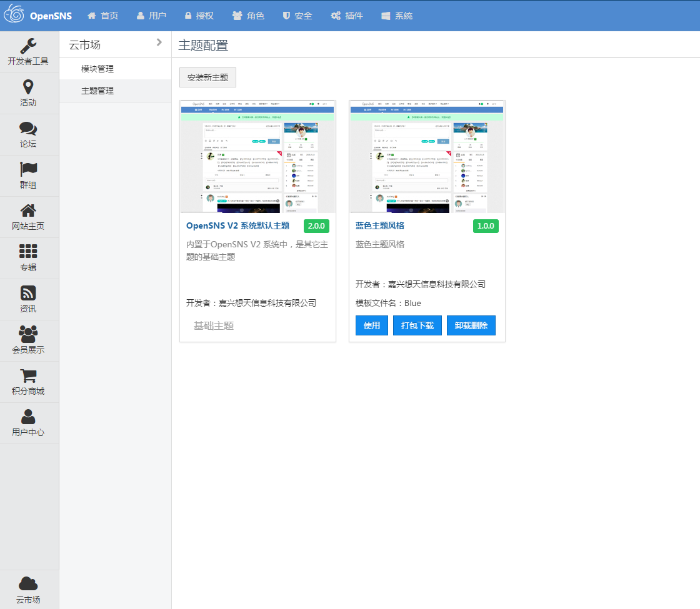Click the people icon beside 角色

(237, 16)
